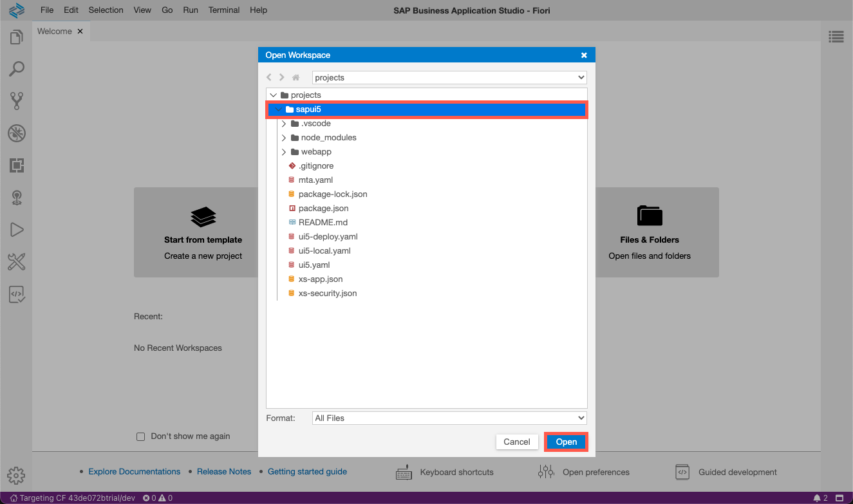853x504 pixels.
Task: Close the Open Workspace dialog
Action: [584, 55]
